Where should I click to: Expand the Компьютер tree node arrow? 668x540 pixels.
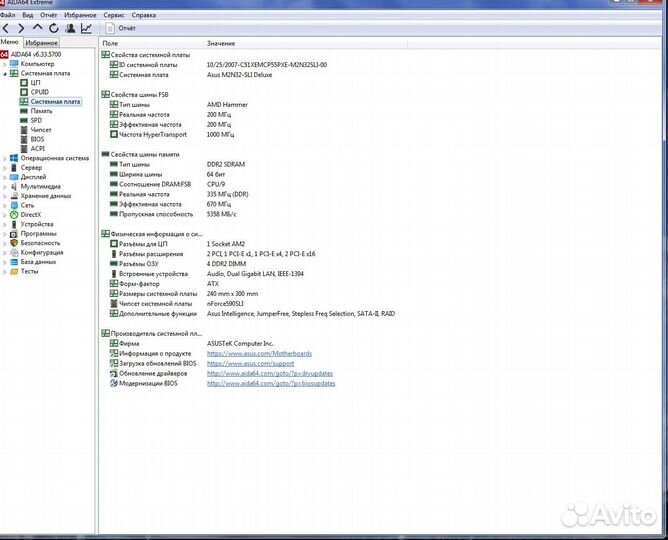coord(5,64)
